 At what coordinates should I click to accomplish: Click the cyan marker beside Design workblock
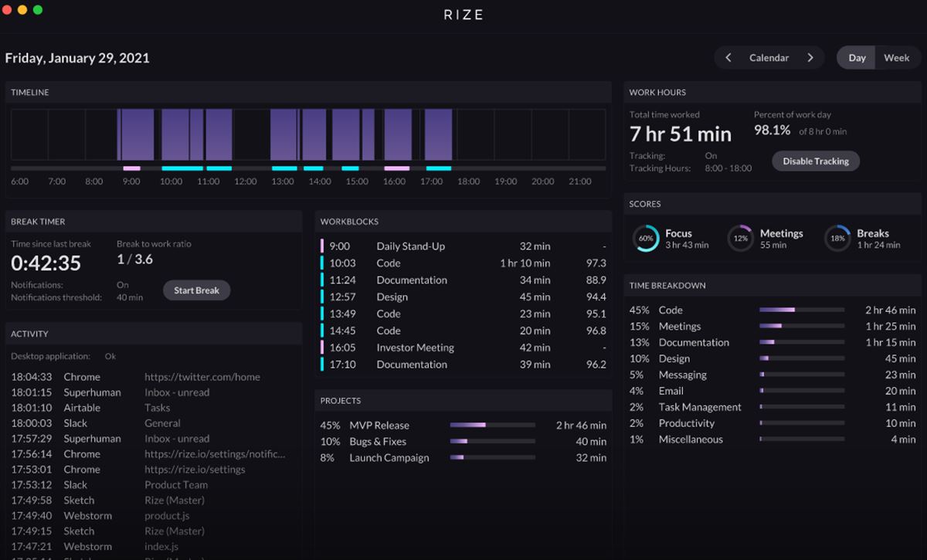point(322,297)
